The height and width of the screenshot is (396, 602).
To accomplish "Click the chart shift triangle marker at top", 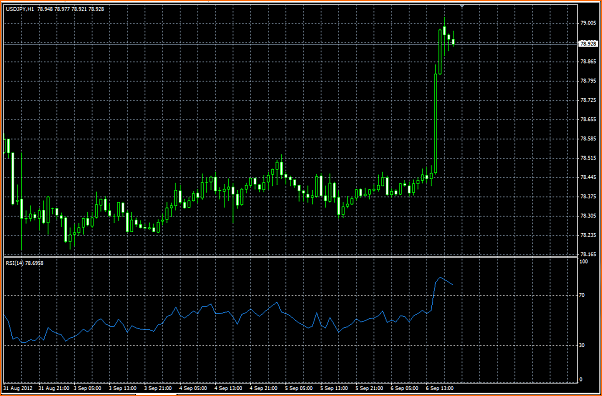I will tap(462, 6).
